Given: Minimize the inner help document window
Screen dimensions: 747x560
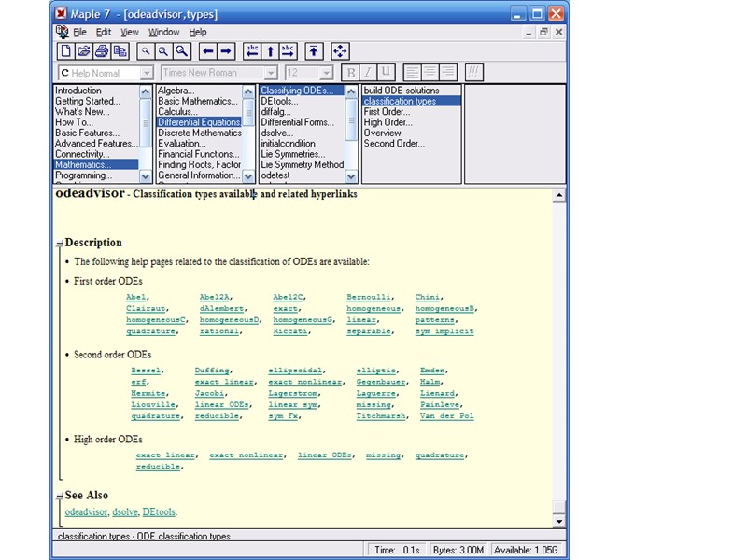Looking at the screenshot, I should tap(529, 32).
